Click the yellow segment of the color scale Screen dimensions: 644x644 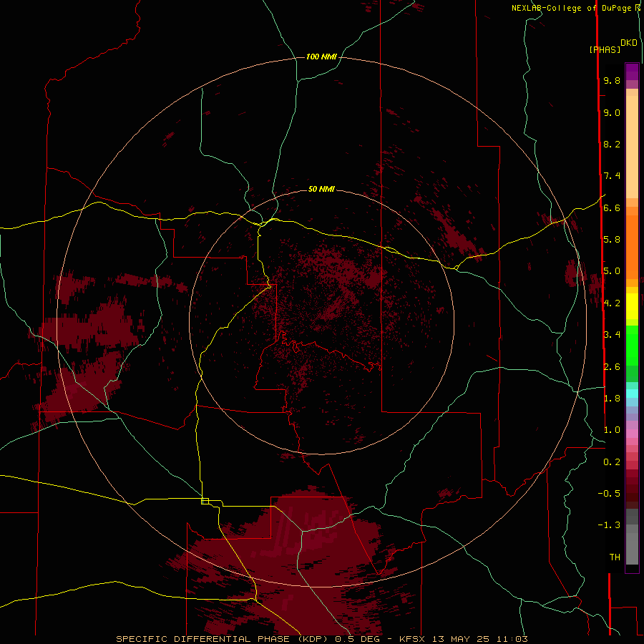tap(632, 306)
